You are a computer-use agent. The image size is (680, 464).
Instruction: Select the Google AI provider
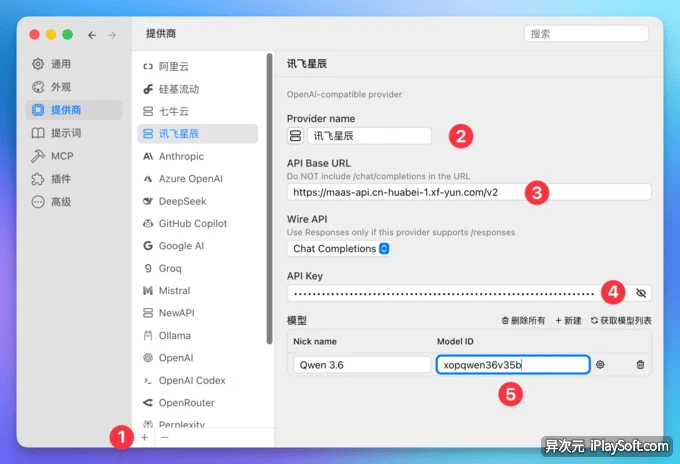click(198, 246)
